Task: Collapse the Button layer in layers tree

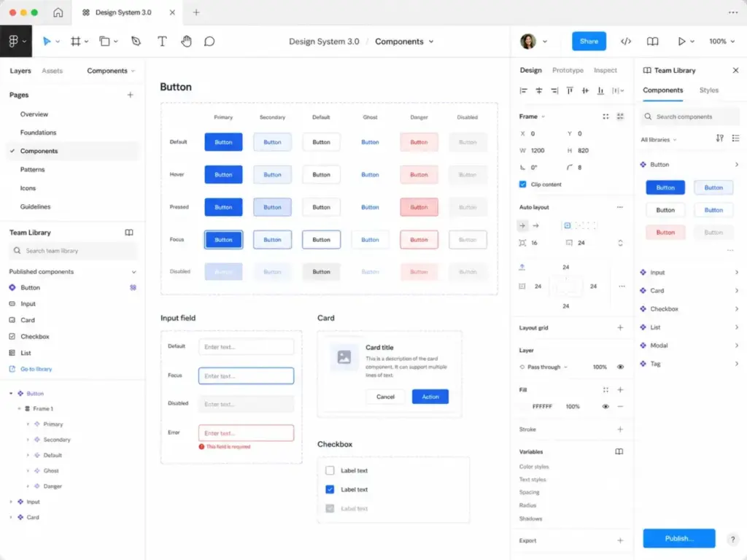Action: point(11,393)
